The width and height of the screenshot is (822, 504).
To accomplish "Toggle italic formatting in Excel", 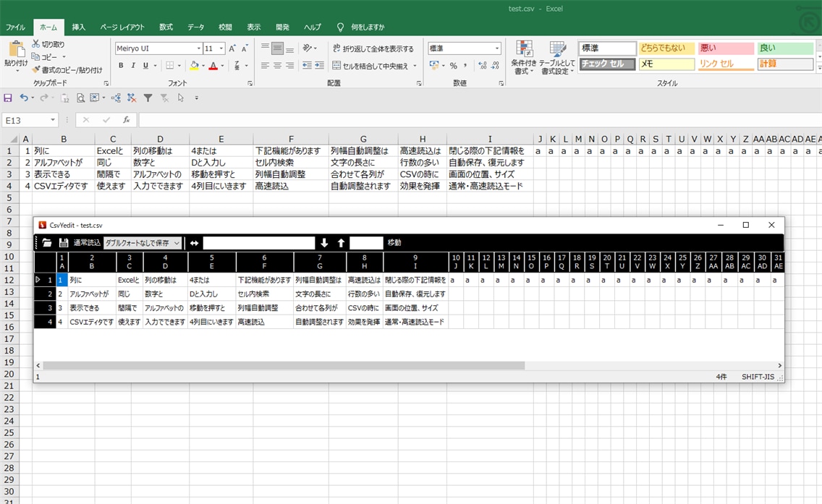I will coord(133,66).
